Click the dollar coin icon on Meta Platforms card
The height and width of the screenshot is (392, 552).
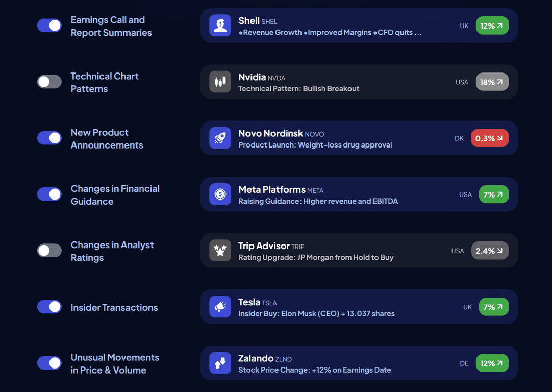pos(220,194)
